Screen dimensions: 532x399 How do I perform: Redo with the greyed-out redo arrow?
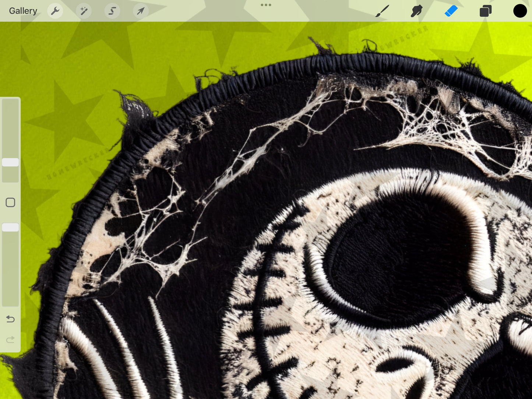pos(10,339)
